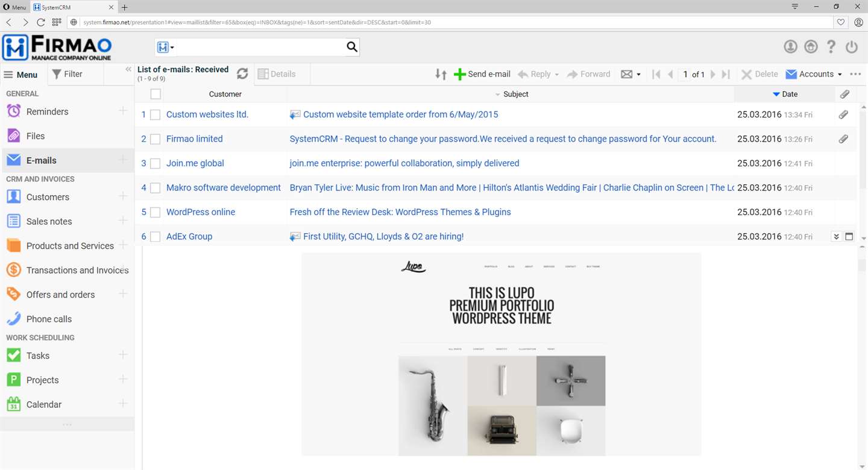
Task: Go to the next page
Action: pyautogui.click(x=712, y=74)
